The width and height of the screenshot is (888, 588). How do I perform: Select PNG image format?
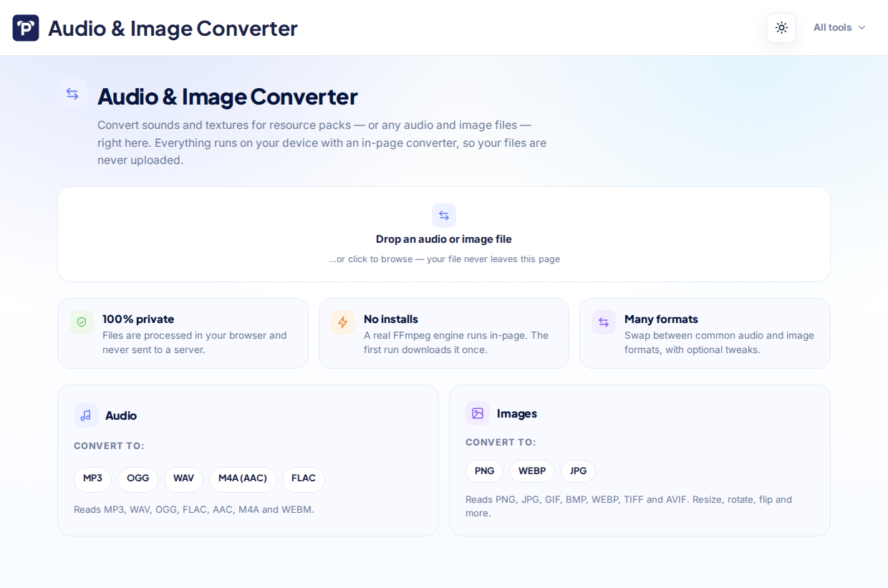(x=485, y=471)
